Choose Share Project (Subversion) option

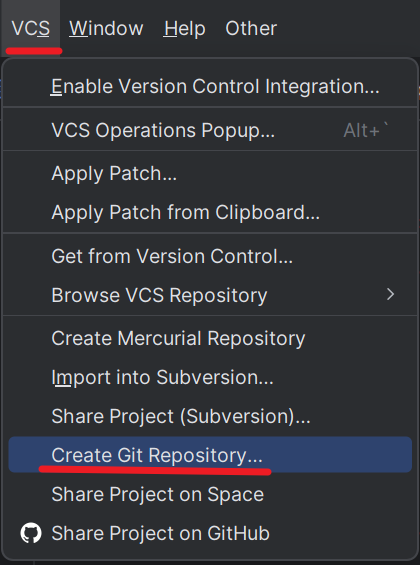coord(210,416)
